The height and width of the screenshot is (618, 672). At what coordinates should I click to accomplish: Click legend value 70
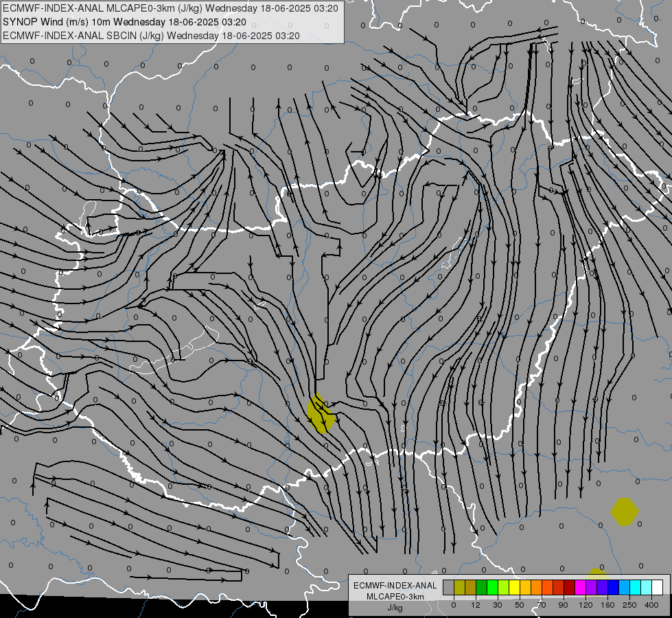pyautogui.click(x=542, y=605)
